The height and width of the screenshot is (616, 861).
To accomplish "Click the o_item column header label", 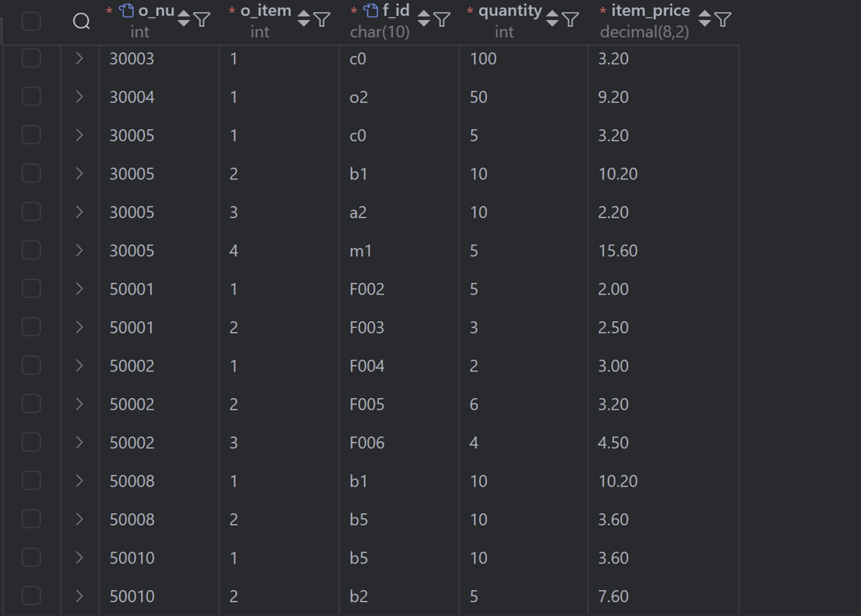I will pos(266,11).
